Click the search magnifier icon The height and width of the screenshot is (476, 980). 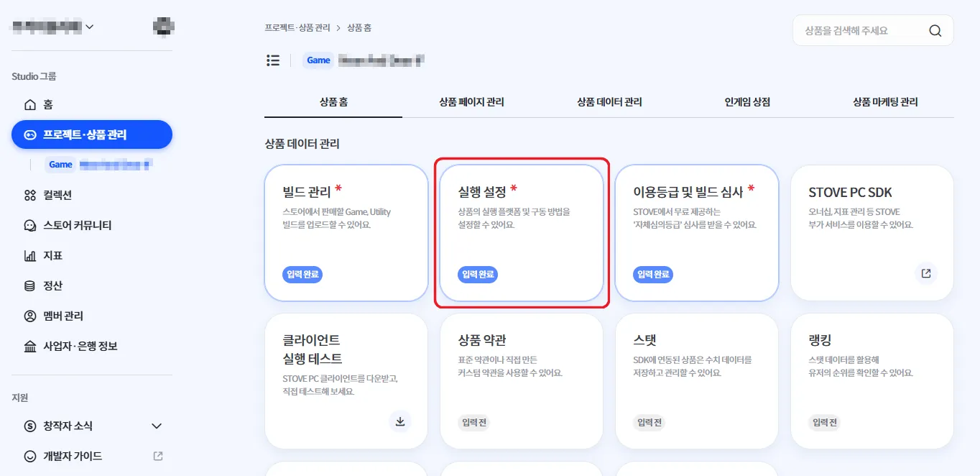point(935,31)
